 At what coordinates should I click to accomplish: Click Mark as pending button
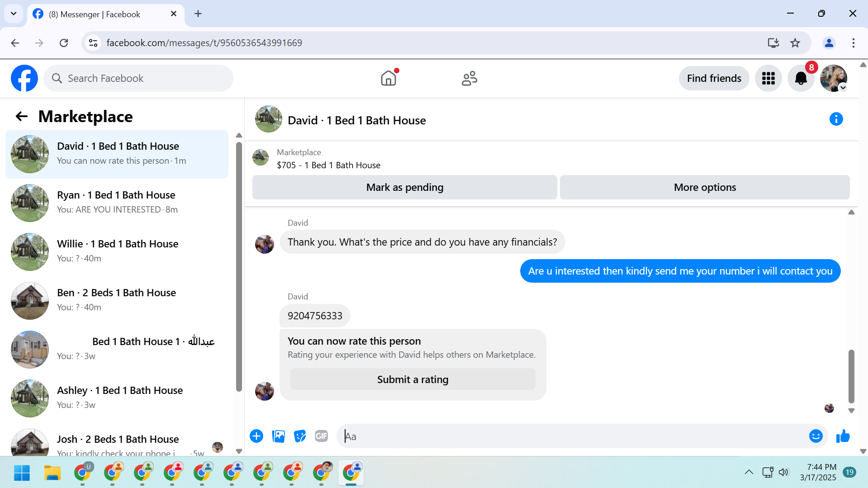tap(405, 187)
